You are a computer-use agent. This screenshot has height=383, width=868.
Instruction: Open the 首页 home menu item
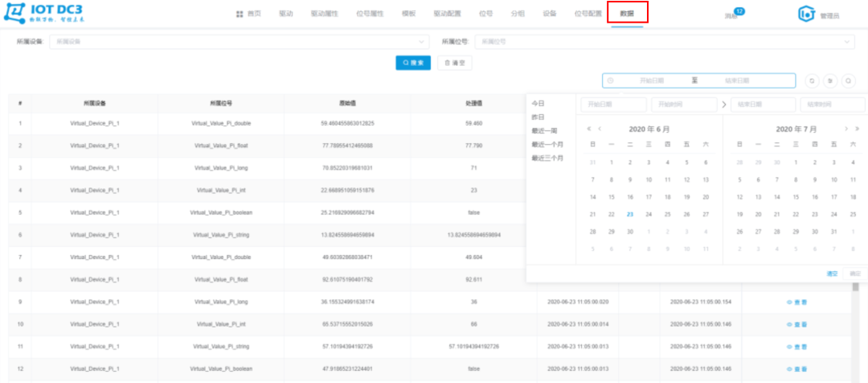[248, 14]
